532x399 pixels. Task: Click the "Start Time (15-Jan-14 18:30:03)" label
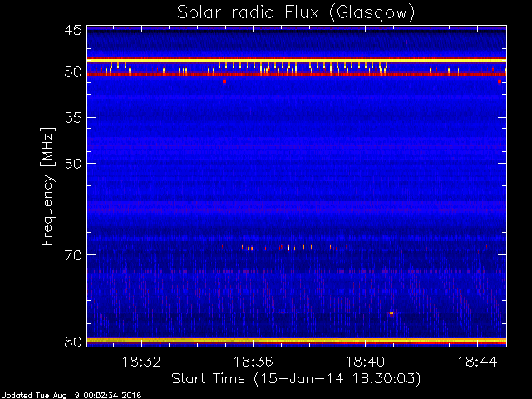pos(296,378)
